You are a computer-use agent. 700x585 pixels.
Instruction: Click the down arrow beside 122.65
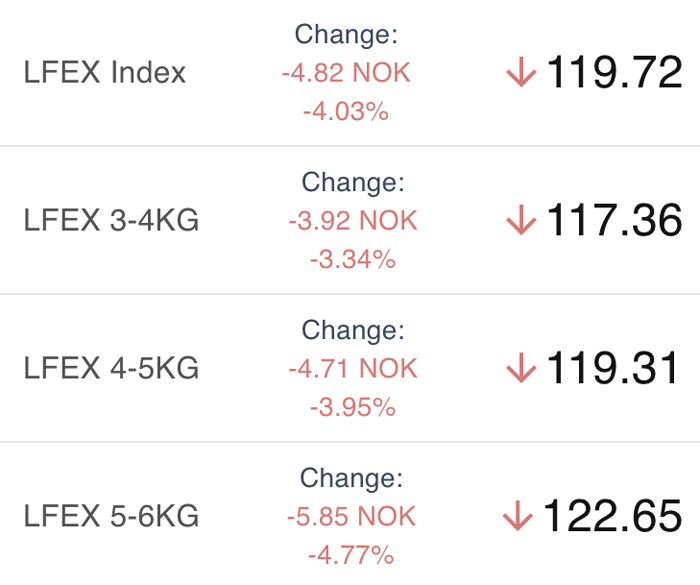(517, 516)
